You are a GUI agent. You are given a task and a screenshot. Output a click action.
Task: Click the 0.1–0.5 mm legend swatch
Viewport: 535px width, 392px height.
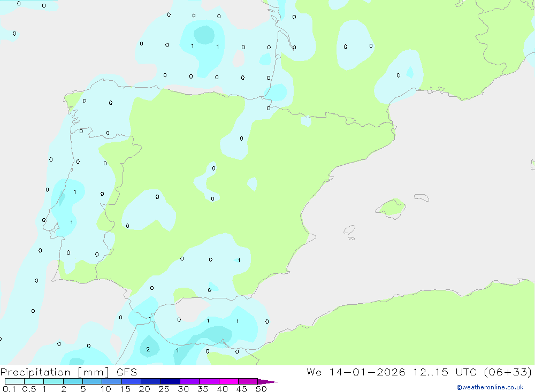[14, 381]
